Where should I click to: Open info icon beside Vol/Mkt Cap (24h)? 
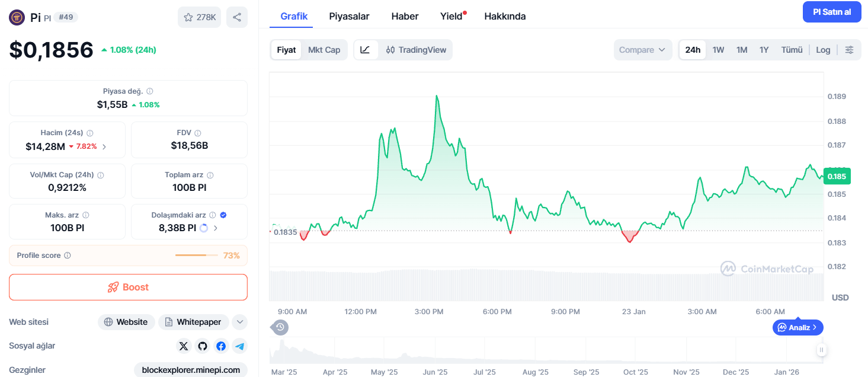click(101, 175)
